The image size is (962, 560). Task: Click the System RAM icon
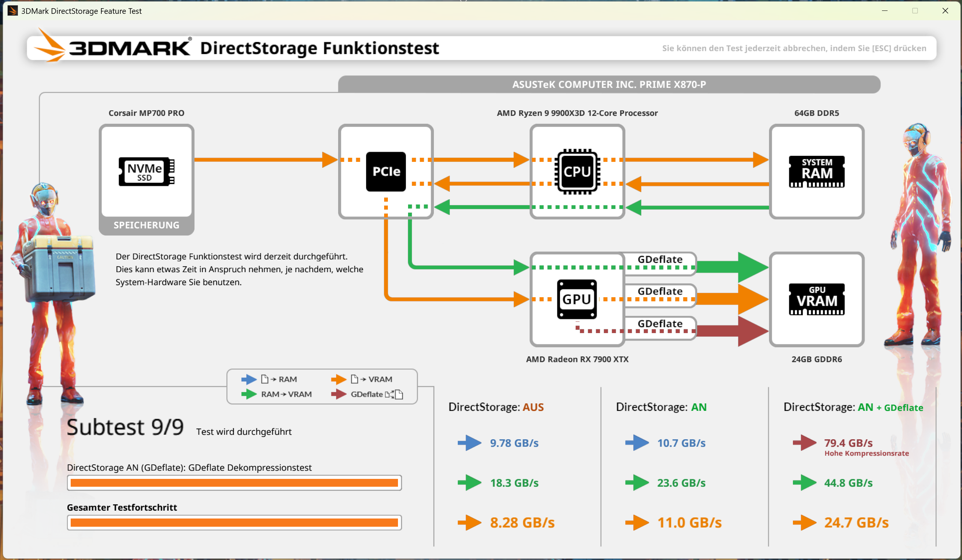click(x=817, y=171)
